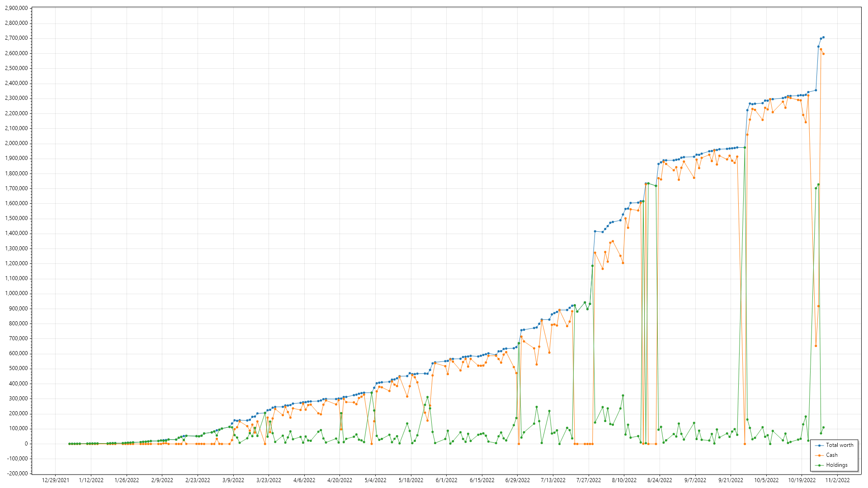Viewport: 868px width, 488px height.
Task: Click the Cash legend entry
Action: pyautogui.click(x=826, y=455)
